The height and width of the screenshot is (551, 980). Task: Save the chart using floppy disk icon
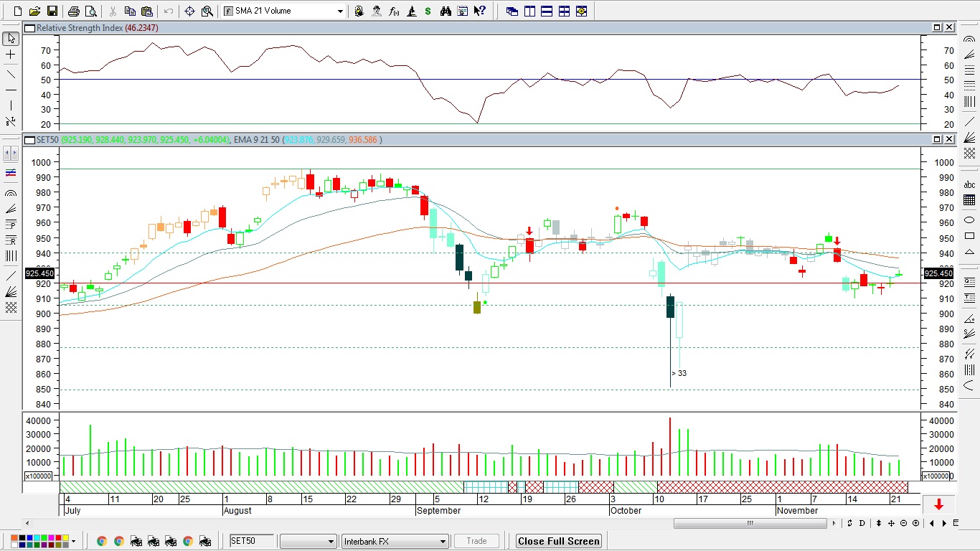(52, 11)
